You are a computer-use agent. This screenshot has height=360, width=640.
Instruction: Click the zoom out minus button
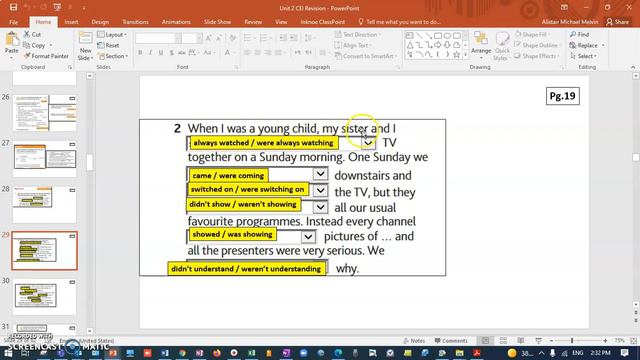(551, 340)
